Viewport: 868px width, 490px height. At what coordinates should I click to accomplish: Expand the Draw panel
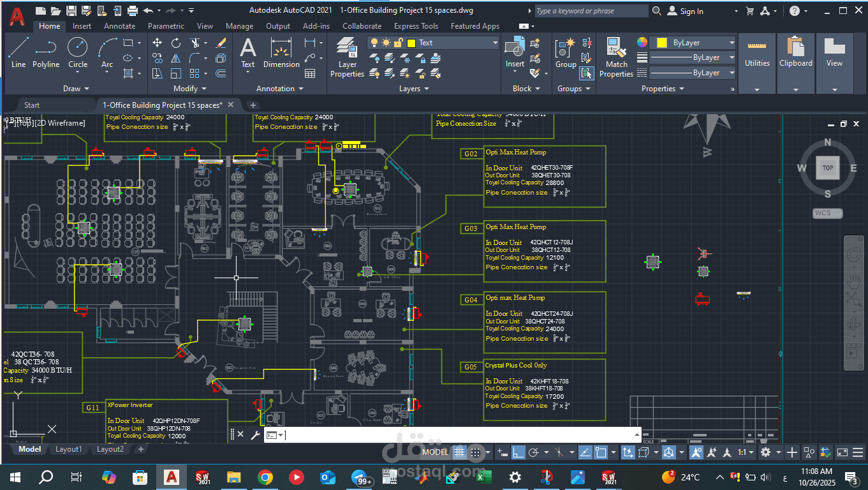click(x=77, y=89)
